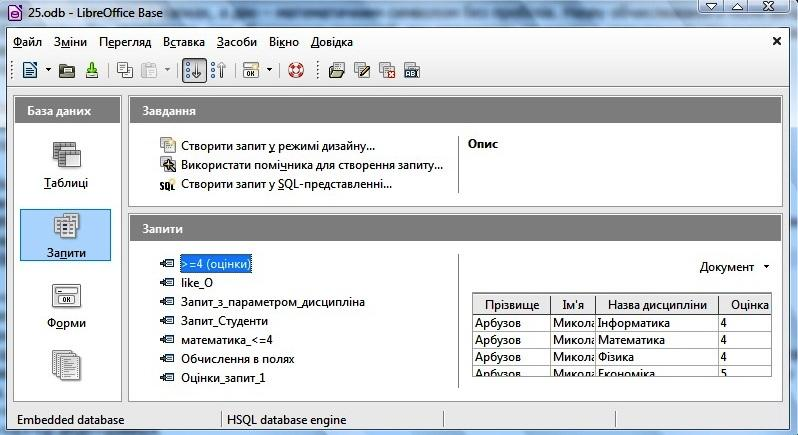Click HSQL database engine in status bar
Image resolution: width=798 pixels, height=435 pixels.
pyautogui.click(x=287, y=420)
